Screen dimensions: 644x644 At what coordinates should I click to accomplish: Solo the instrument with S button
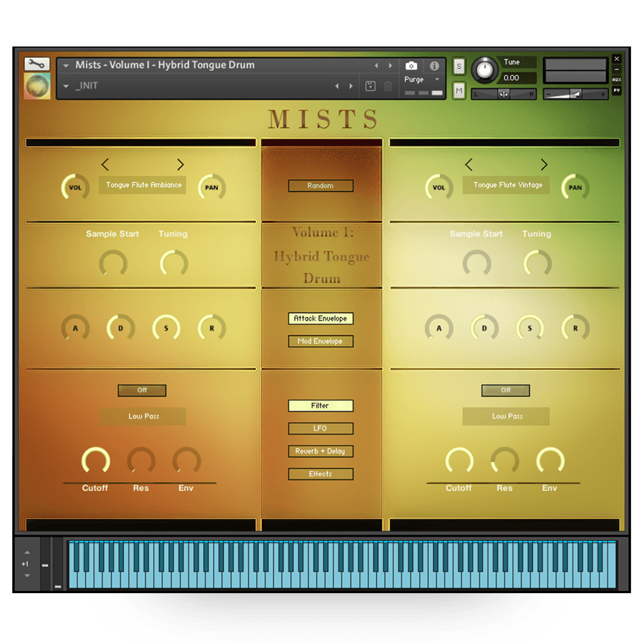click(x=459, y=67)
